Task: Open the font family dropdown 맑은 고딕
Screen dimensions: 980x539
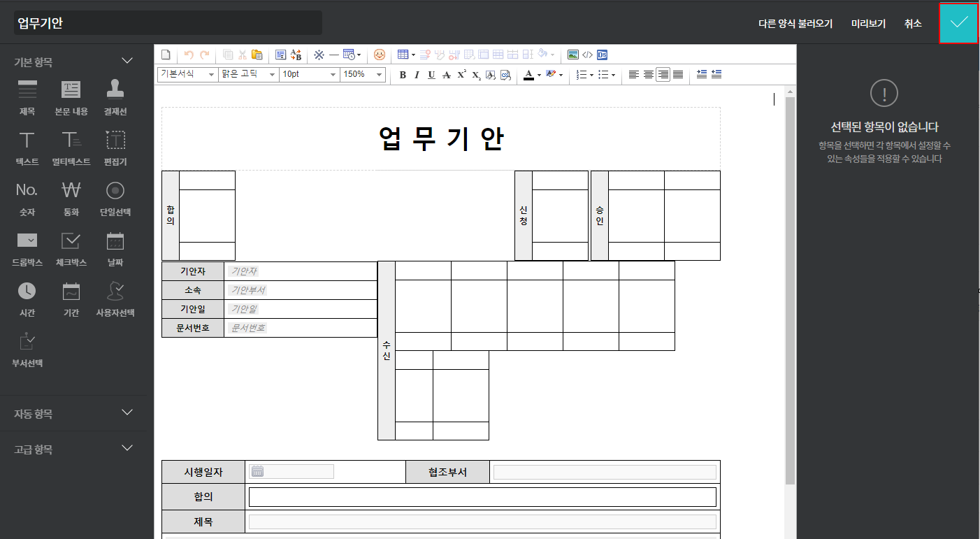Action: coord(248,74)
